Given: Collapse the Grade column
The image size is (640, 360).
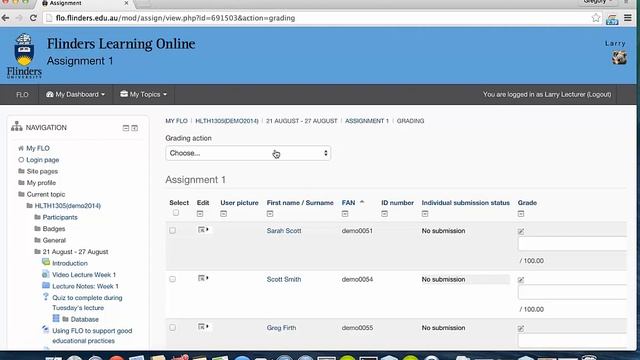Looking at the screenshot, I should click(x=521, y=214).
